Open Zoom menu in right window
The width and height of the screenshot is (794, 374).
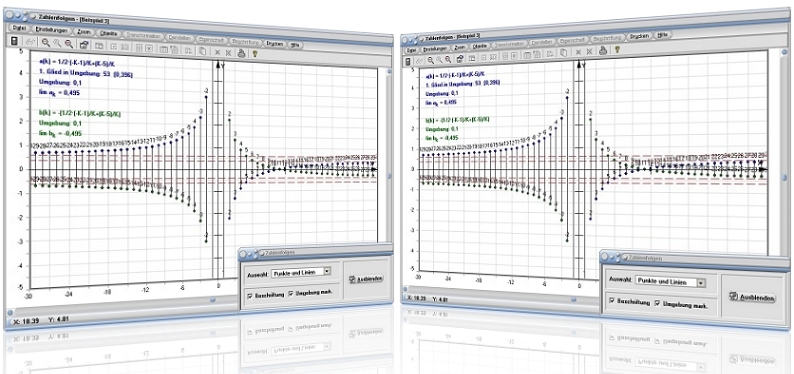click(x=460, y=47)
